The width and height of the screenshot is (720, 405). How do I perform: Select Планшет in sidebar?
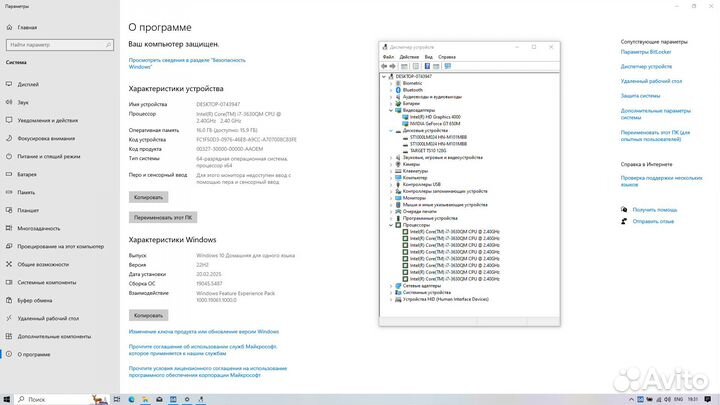(28, 210)
